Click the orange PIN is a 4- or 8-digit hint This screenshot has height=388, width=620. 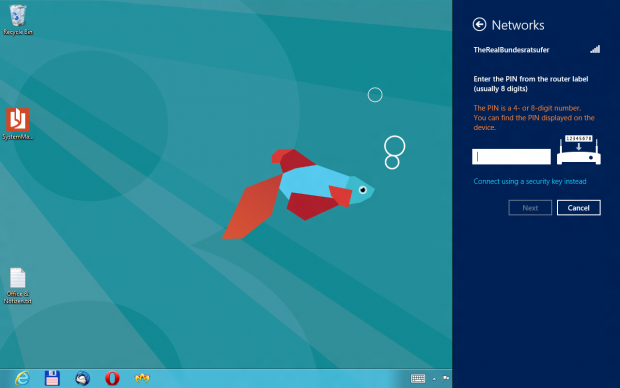[534, 117]
